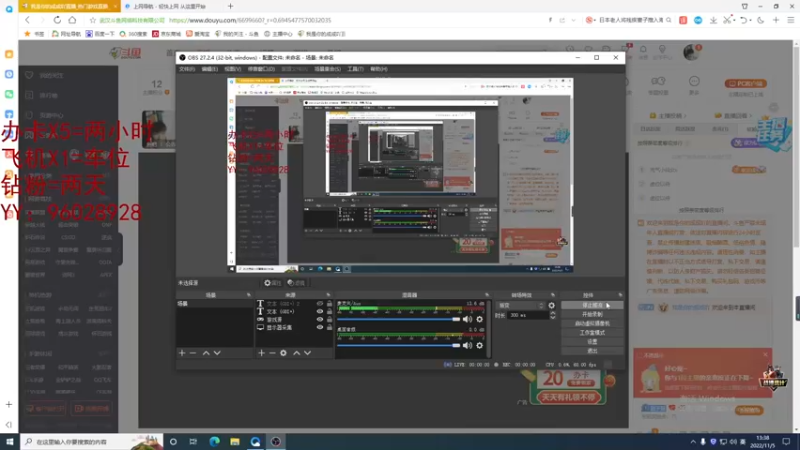
Task: Toggle visibility of second text source
Action: 320,311
